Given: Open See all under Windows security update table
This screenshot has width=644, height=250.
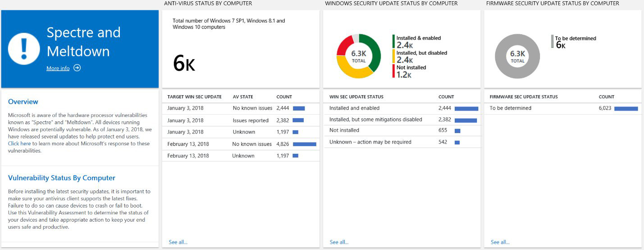Looking at the screenshot, I should 339,242.
